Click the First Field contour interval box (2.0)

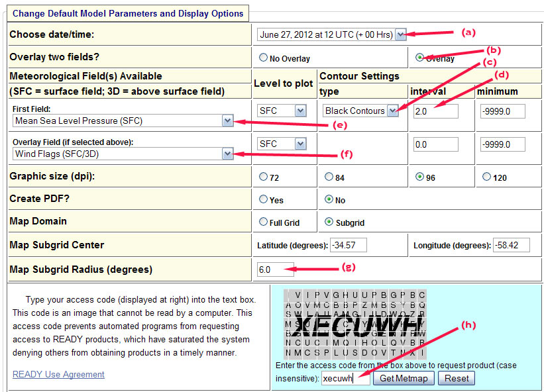point(435,111)
